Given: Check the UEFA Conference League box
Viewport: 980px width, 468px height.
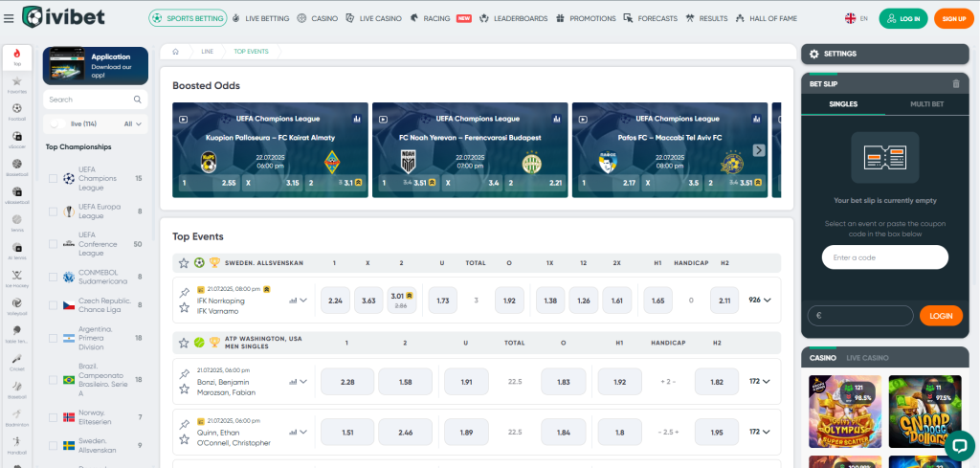Looking at the screenshot, I should point(54,244).
